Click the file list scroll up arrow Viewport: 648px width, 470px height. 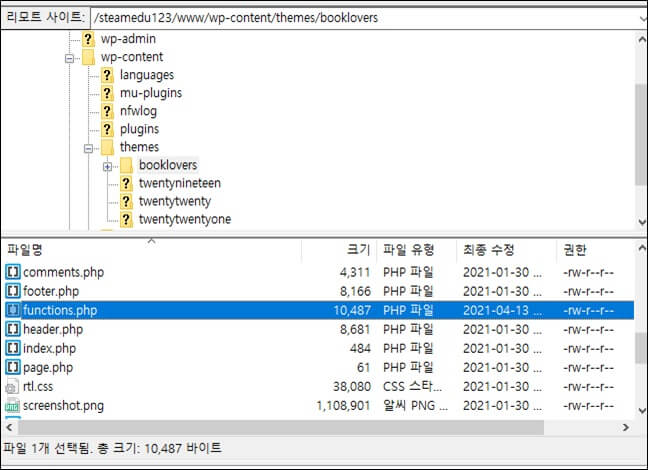point(642,248)
